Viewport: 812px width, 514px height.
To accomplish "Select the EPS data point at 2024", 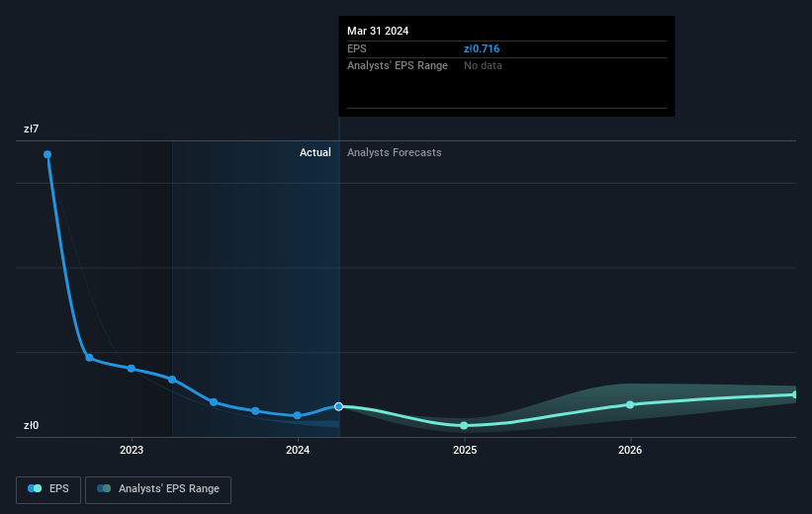I will (x=298, y=415).
